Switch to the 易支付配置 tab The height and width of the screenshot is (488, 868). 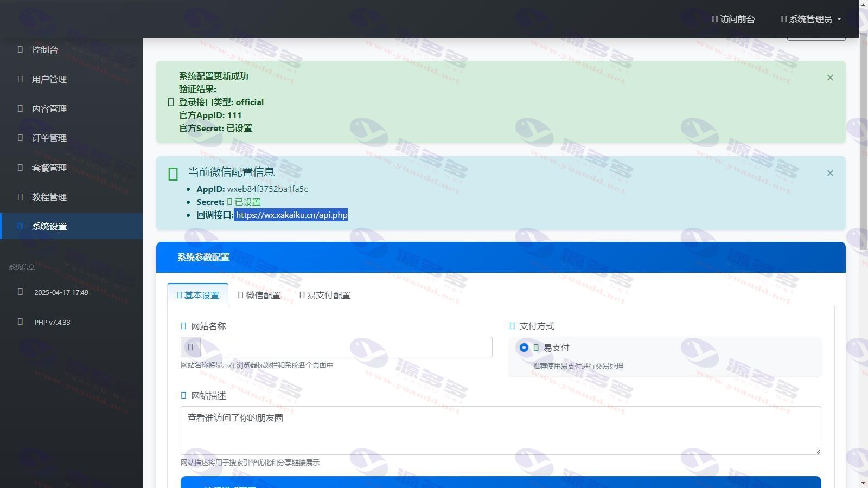[x=325, y=295]
